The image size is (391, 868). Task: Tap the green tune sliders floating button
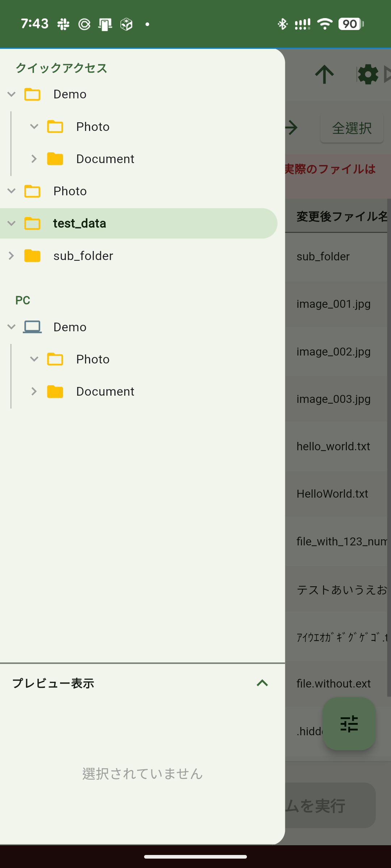point(349,724)
